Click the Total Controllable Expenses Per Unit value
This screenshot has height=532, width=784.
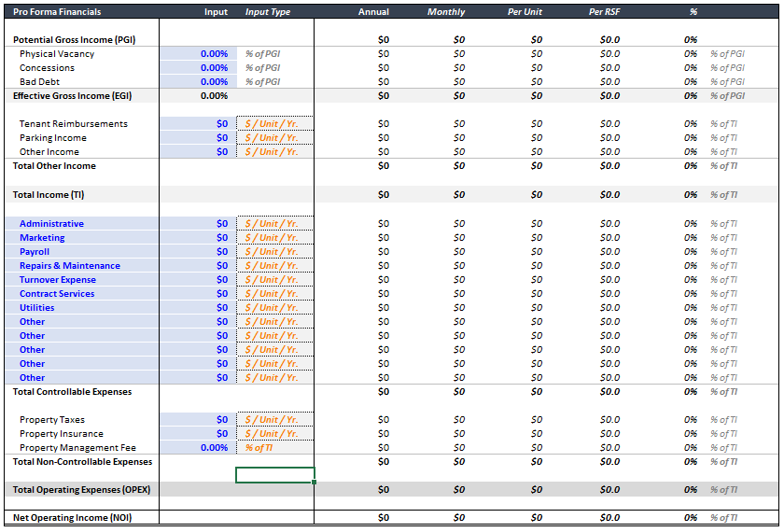(x=537, y=391)
